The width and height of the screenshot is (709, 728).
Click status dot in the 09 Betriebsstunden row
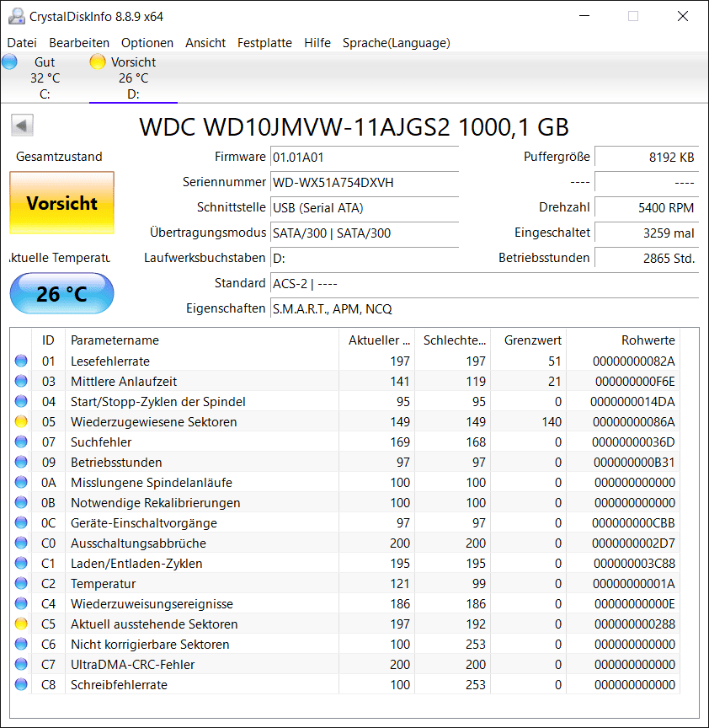(x=21, y=462)
